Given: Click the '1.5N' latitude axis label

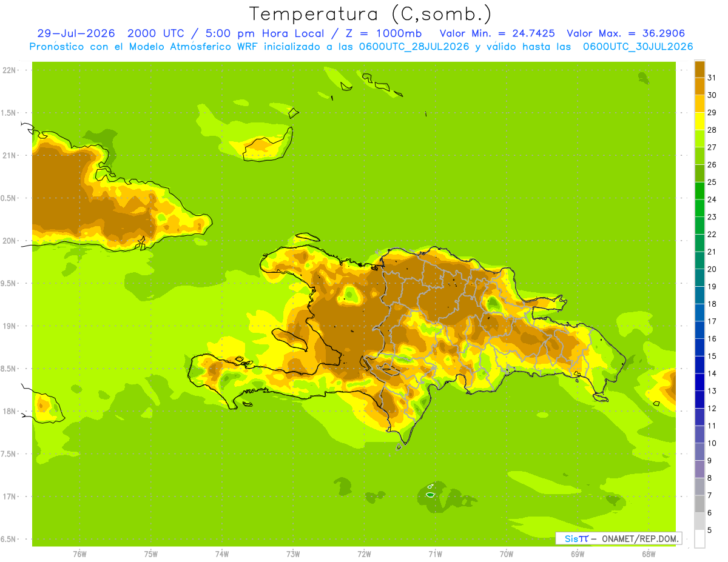Looking at the screenshot, I should coord(8,113).
